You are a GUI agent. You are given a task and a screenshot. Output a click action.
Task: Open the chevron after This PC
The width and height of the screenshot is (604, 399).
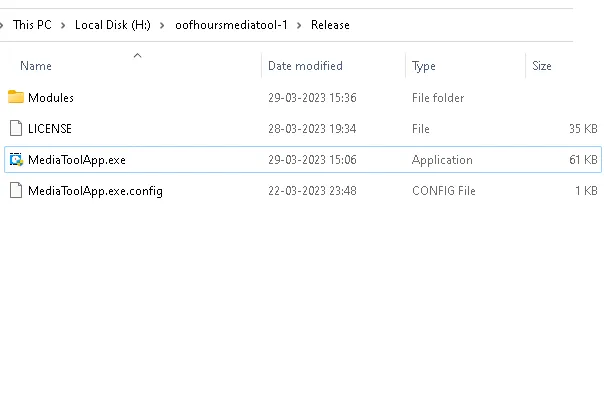63,25
